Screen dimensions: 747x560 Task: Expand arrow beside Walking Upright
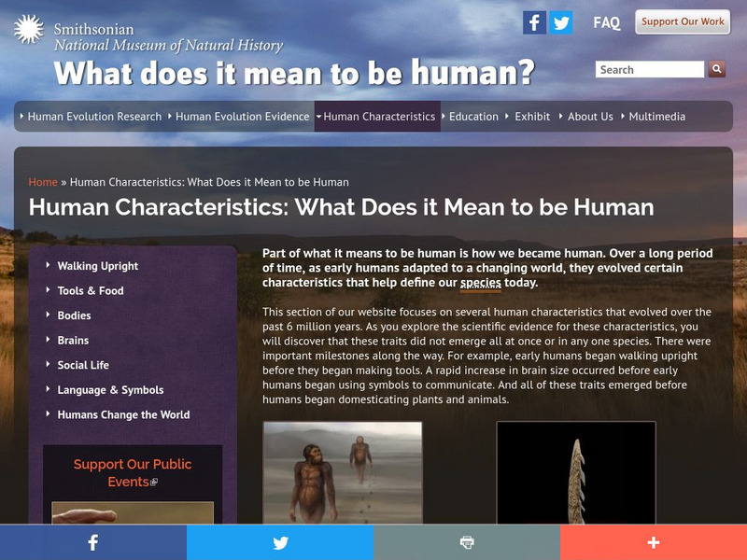coord(48,265)
